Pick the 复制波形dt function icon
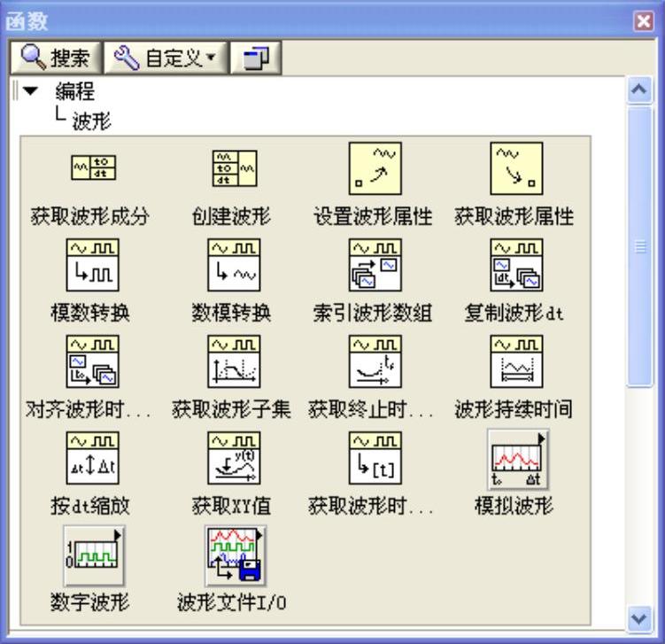Screen dimensions: 665x644 point(516,265)
